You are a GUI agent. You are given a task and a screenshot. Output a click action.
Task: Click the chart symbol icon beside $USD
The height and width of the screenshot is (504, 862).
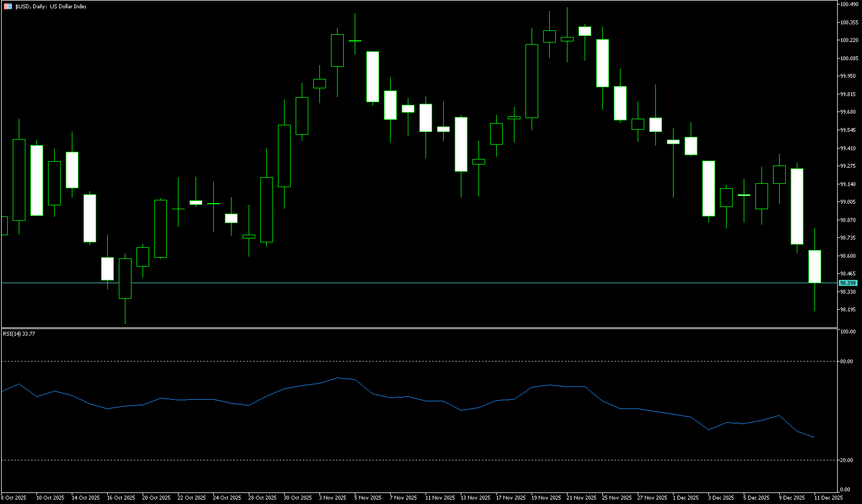pyautogui.click(x=8, y=7)
